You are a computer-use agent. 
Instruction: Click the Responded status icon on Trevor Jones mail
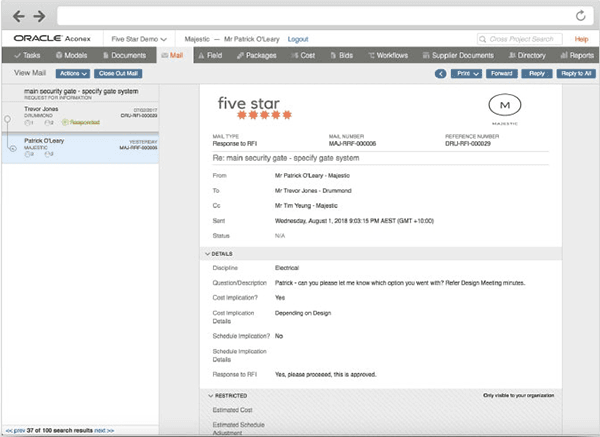click(x=65, y=122)
